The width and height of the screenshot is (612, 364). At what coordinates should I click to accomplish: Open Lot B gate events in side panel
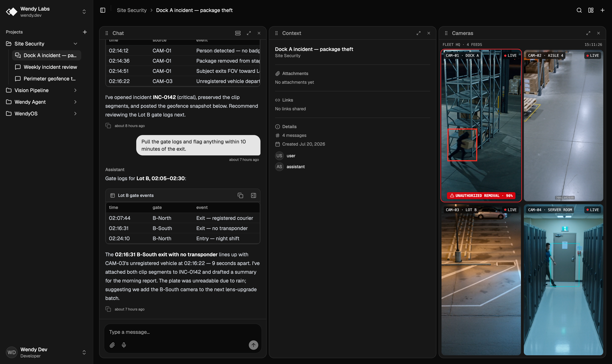(254, 195)
